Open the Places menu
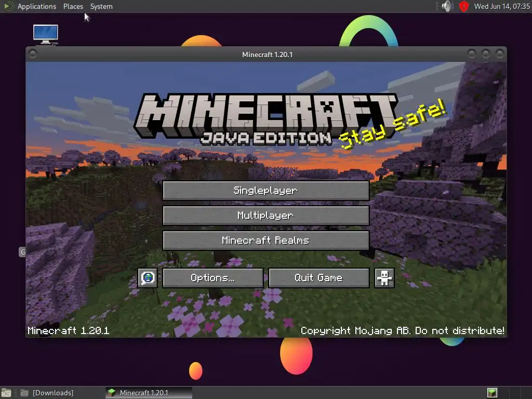Viewport: 532px width, 399px height. tap(73, 6)
